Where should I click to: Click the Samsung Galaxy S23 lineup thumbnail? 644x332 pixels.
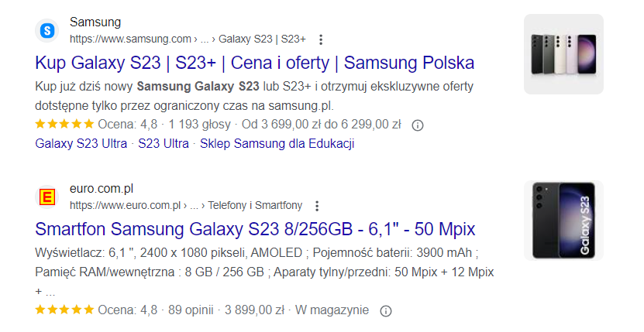tap(563, 54)
